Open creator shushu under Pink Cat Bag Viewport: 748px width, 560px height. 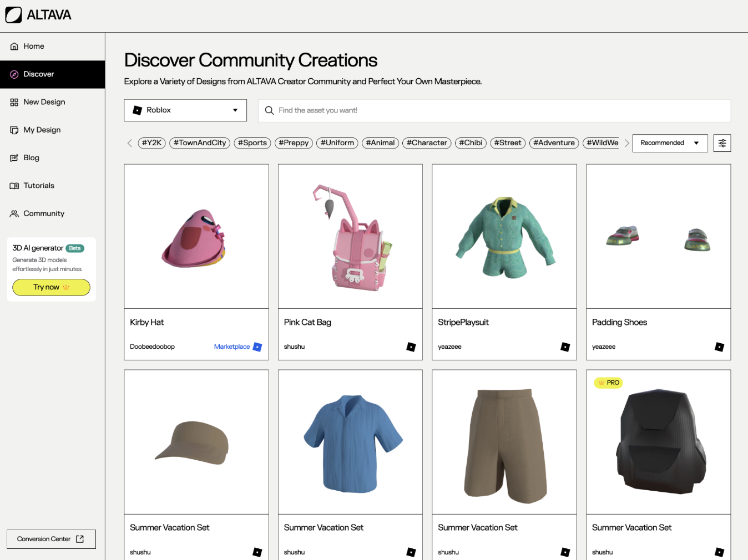295,347
